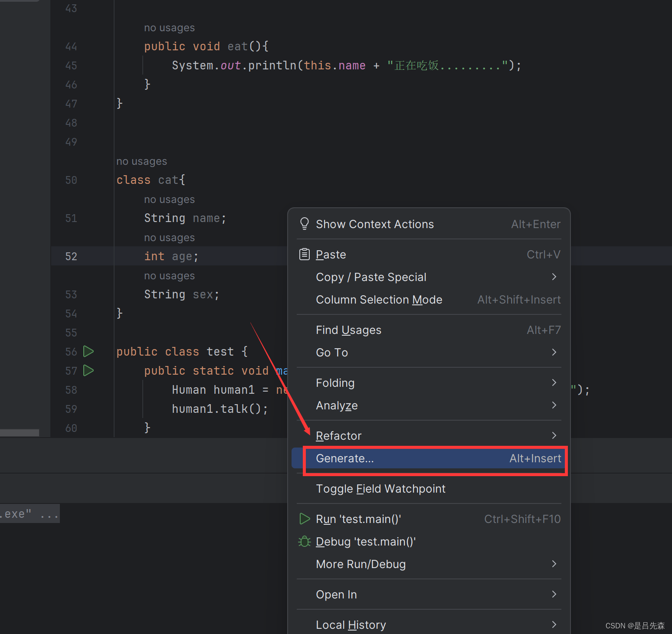Click the lightbulb icon beside Show Context Actions
This screenshot has height=634, width=672.
point(304,224)
